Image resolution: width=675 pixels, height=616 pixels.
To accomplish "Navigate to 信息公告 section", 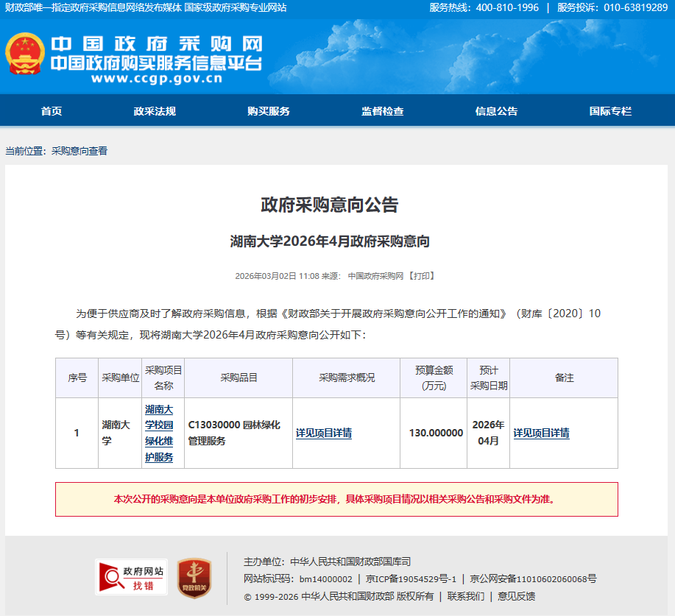I will pos(496,111).
